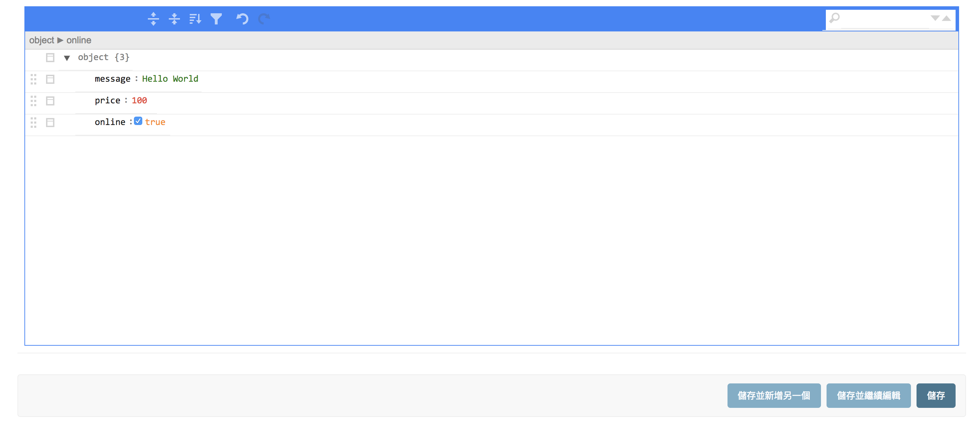The image size is (980, 433).
Task: Undo the last action
Action: (x=242, y=19)
